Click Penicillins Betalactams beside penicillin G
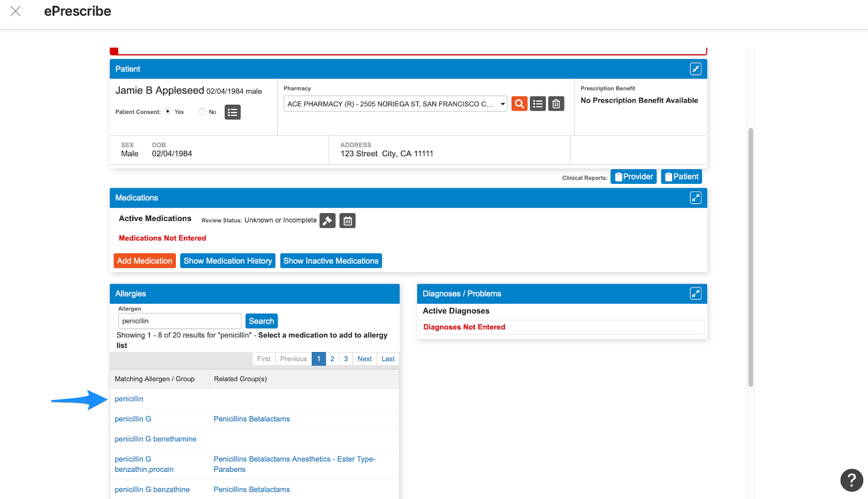 252,419
